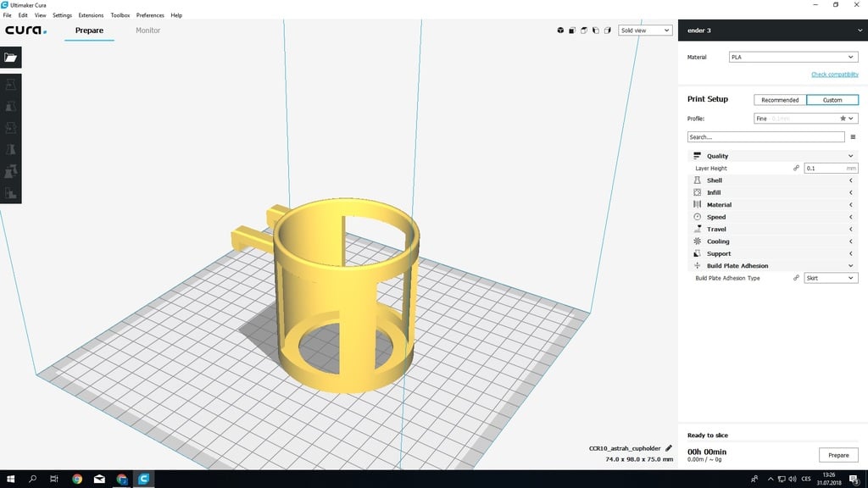This screenshot has height=488, width=868.
Task: Click the Open File folder icon
Action: pyautogui.click(x=10, y=58)
